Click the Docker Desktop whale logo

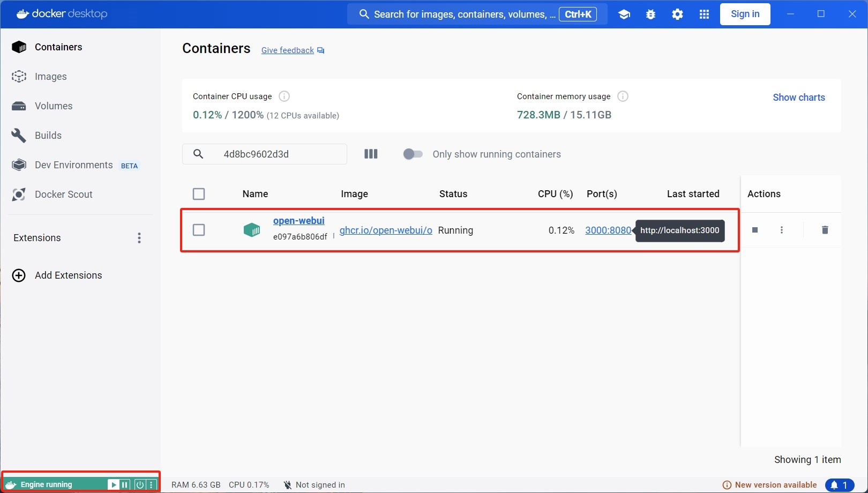click(23, 13)
